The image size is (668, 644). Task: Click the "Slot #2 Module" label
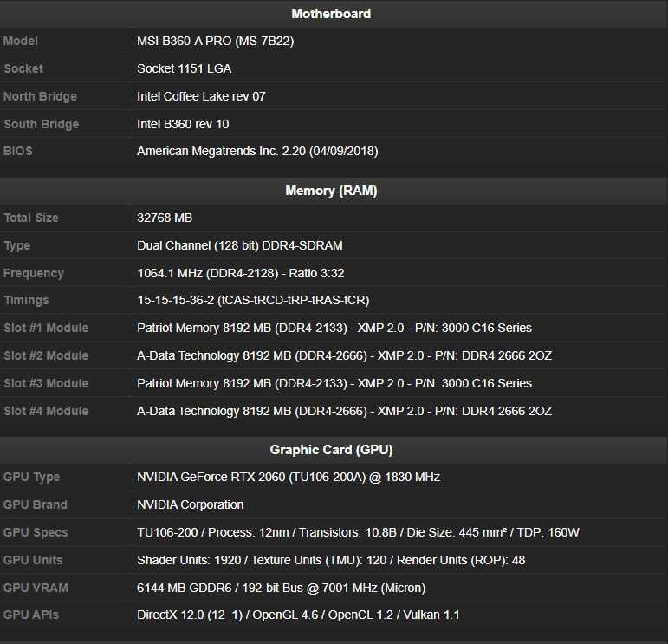coord(46,356)
